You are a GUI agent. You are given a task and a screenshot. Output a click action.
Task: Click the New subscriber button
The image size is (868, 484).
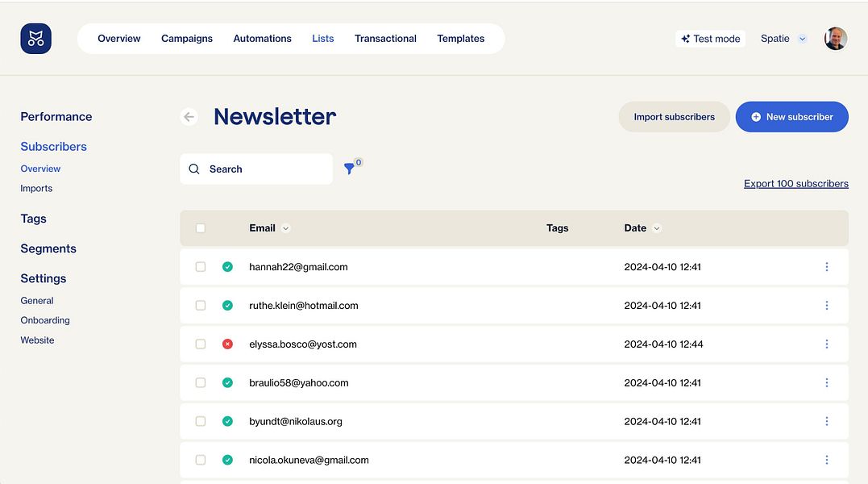(791, 116)
